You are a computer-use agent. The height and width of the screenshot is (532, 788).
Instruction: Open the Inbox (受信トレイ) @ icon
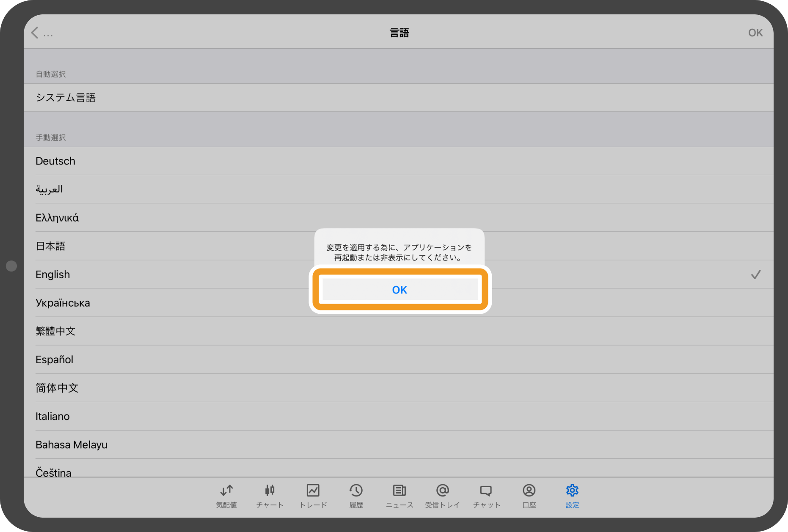[x=442, y=491]
